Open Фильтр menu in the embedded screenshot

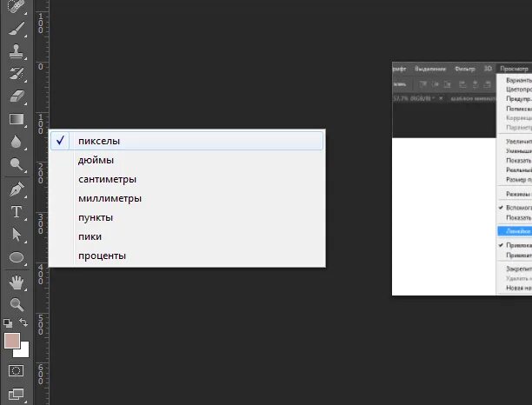pos(464,69)
